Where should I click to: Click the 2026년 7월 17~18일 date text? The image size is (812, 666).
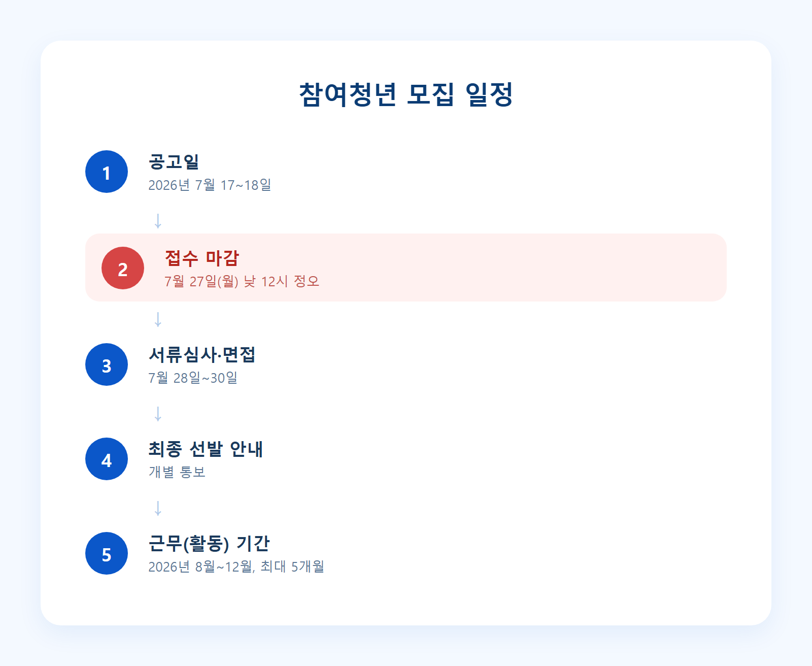pos(210,185)
